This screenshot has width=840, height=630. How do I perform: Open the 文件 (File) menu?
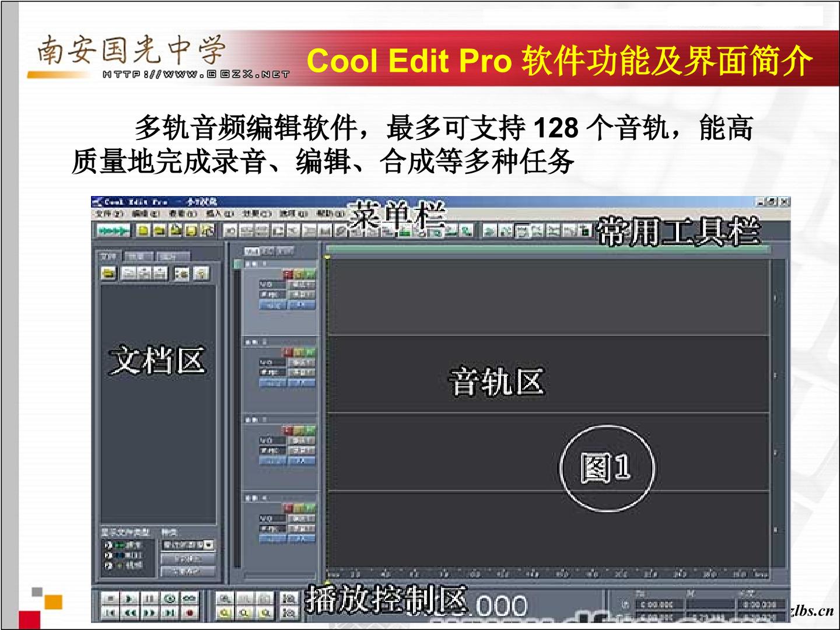tap(110, 214)
